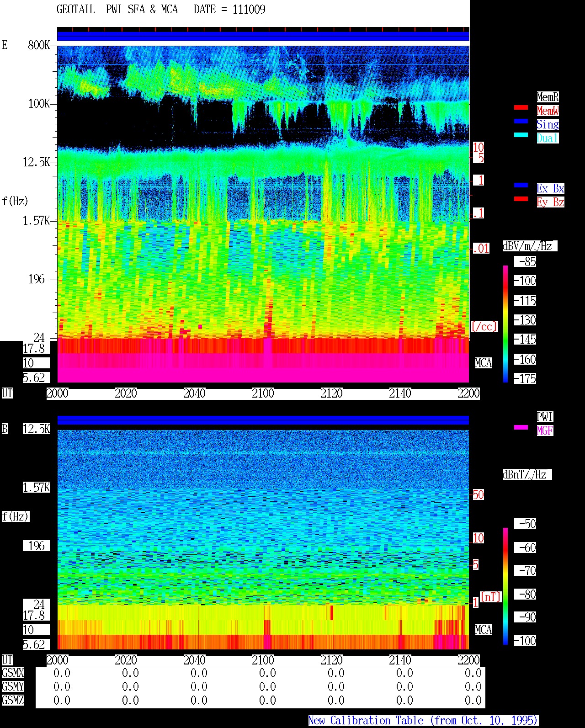Click the dBV/m/√Hz color scale bar

tap(505, 324)
